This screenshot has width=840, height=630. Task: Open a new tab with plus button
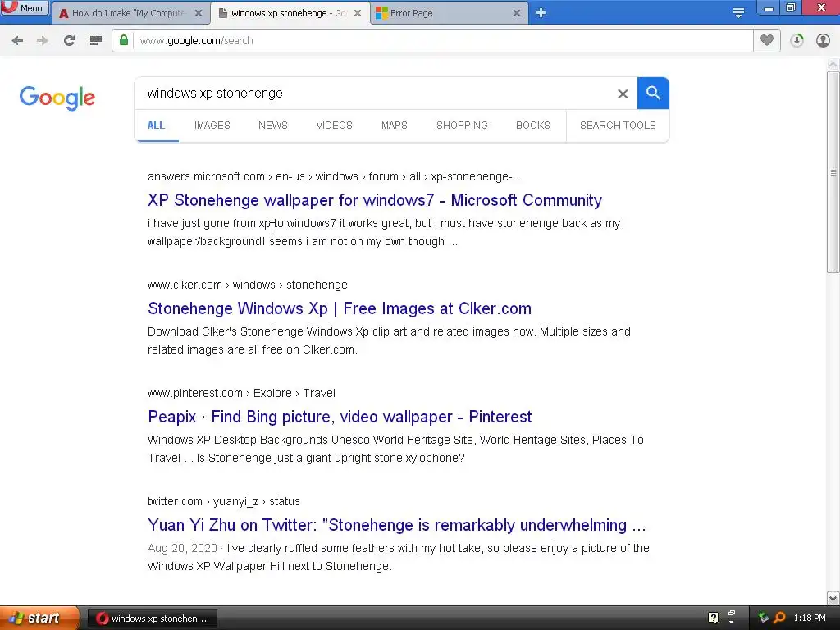tap(541, 13)
